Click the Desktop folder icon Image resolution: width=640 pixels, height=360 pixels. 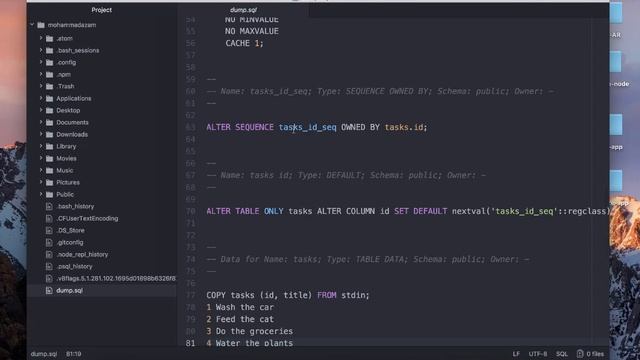tap(49, 110)
